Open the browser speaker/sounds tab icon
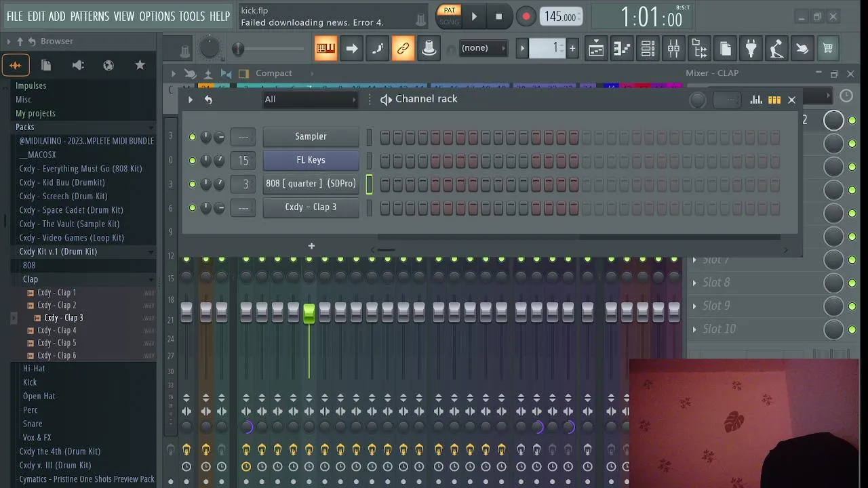 (x=78, y=65)
